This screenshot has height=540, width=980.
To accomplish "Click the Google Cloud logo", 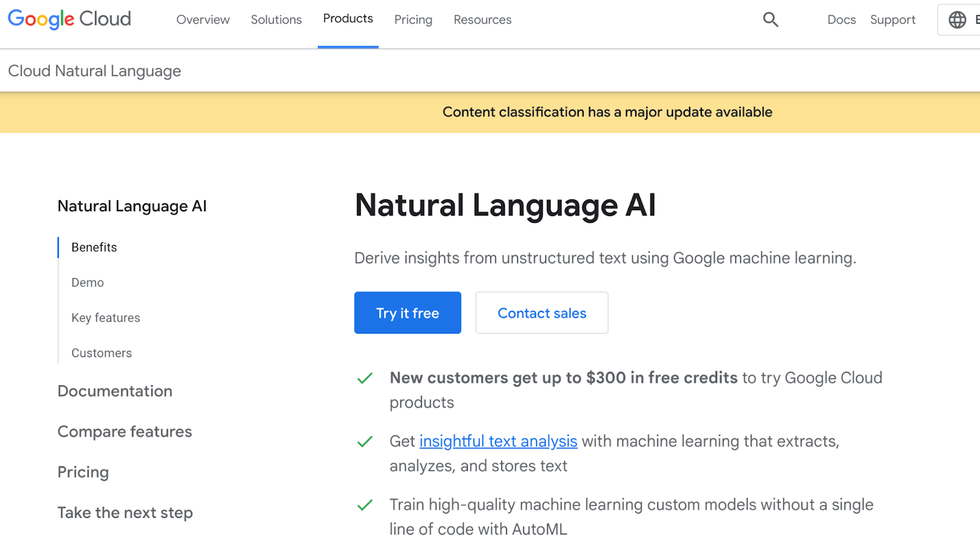I will click(x=69, y=19).
